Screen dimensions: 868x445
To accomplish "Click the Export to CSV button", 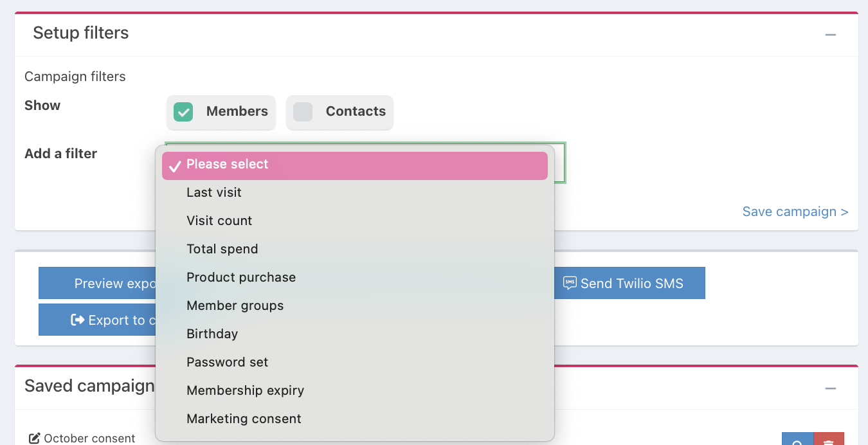I will pos(96,320).
